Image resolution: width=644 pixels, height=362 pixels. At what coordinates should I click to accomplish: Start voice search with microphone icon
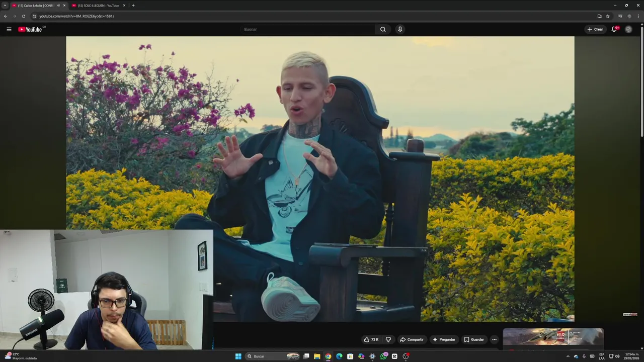(x=400, y=29)
